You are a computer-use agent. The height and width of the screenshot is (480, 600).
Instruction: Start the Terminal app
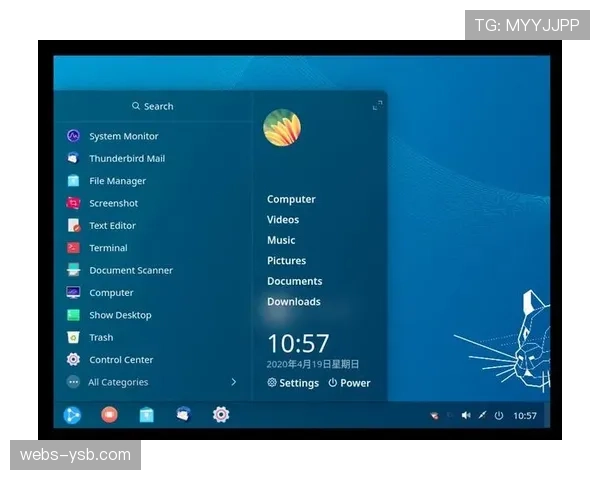107,248
